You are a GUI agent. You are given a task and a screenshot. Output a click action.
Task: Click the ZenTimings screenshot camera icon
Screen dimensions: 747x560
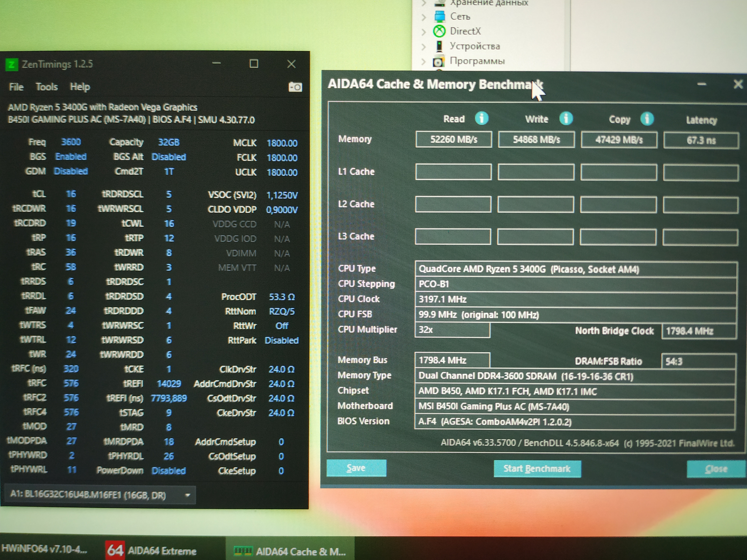click(295, 87)
